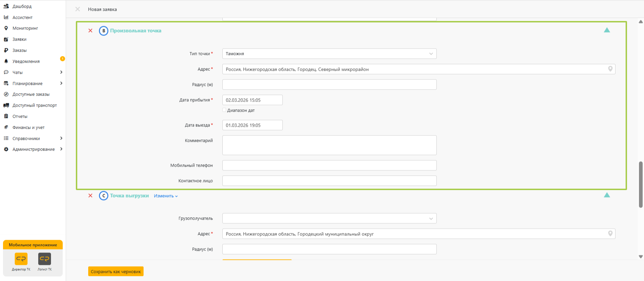Toggle the Диапазон дат checkbox
644x281 pixels.
click(x=224, y=110)
